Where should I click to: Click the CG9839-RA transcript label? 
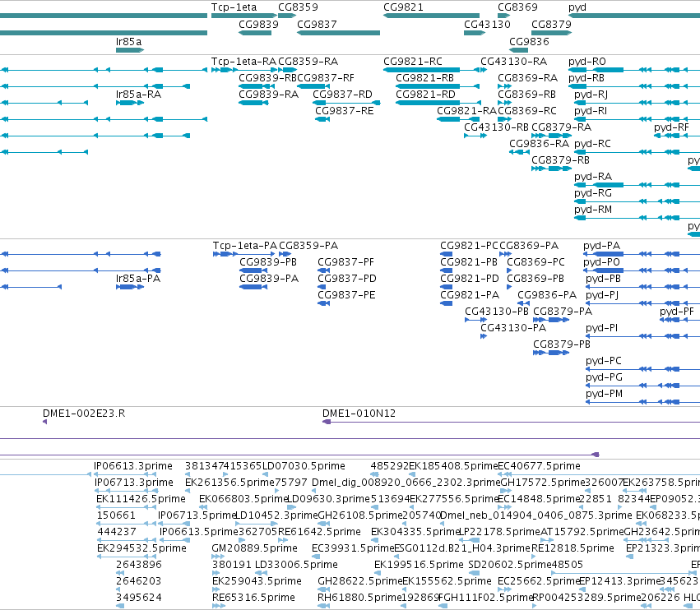[268, 95]
